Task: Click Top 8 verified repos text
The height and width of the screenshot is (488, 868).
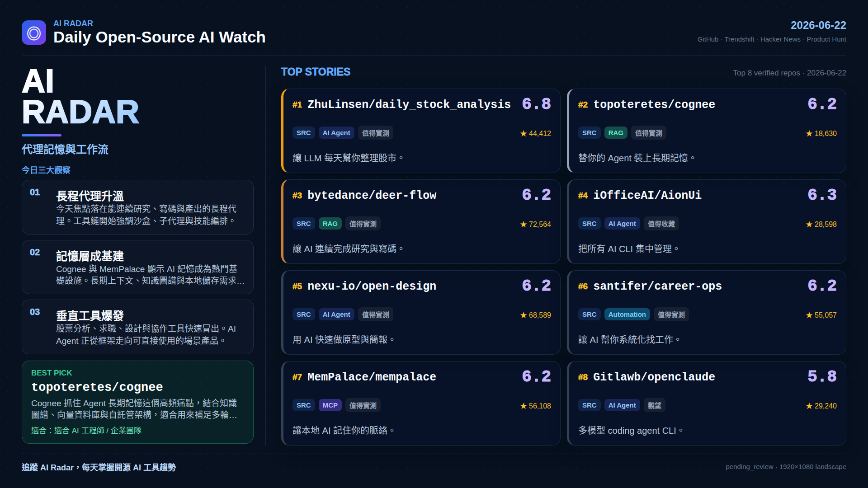Action: pos(789,73)
